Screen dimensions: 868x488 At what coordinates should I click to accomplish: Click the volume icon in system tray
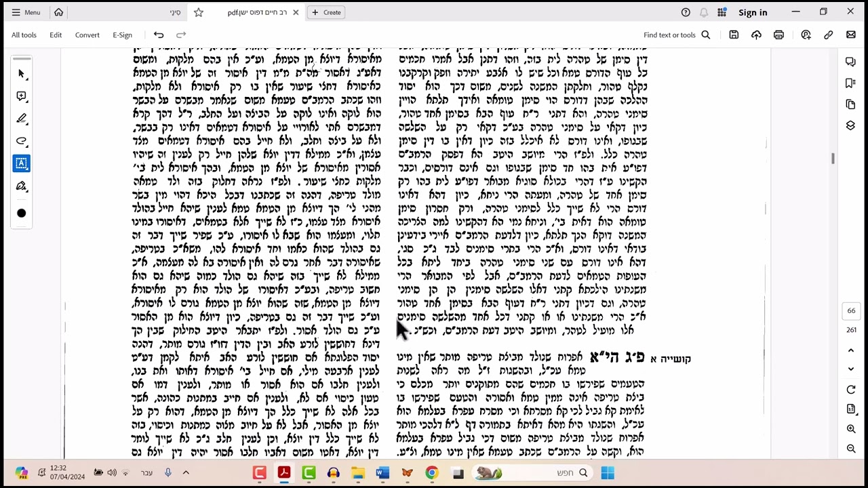112,472
